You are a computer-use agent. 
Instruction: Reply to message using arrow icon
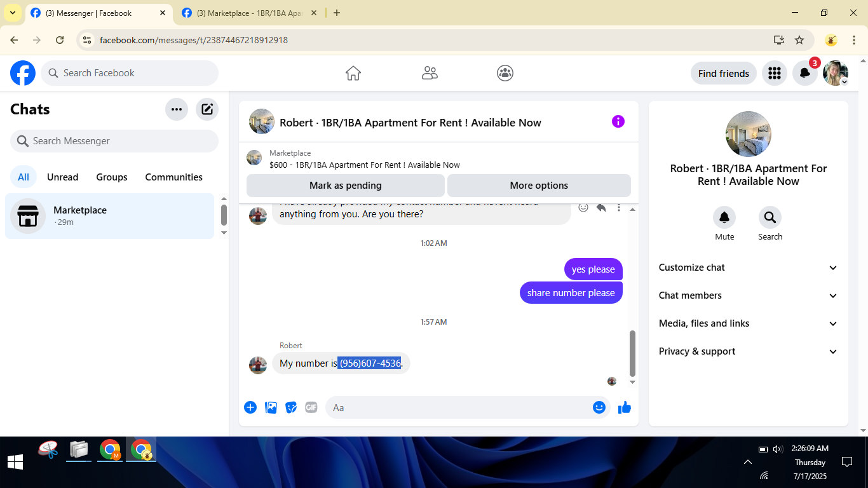point(601,207)
